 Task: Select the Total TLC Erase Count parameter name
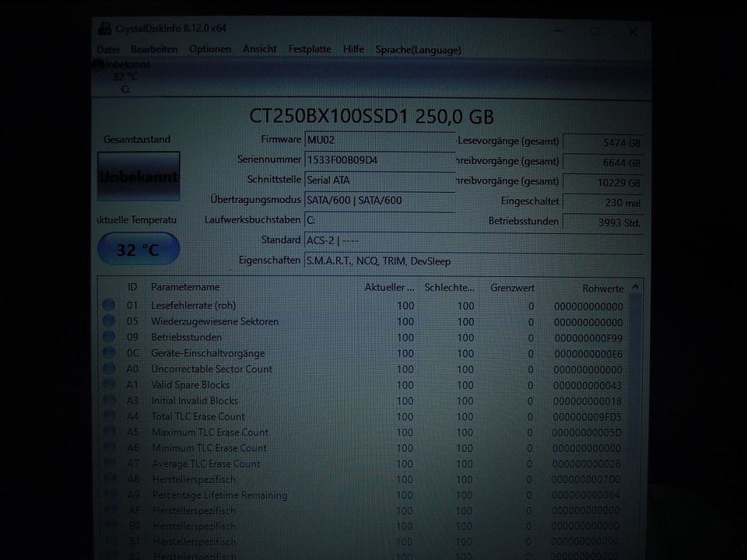coord(198,415)
